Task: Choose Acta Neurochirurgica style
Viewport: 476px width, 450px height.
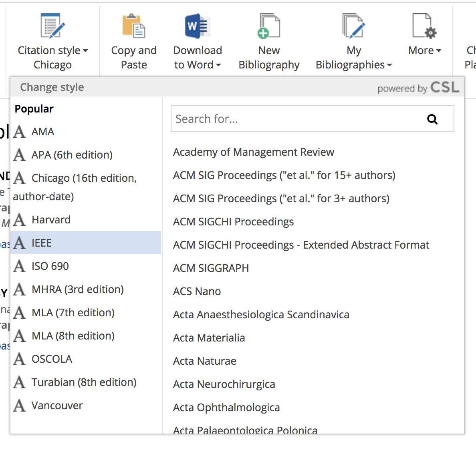Action: pos(224,384)
